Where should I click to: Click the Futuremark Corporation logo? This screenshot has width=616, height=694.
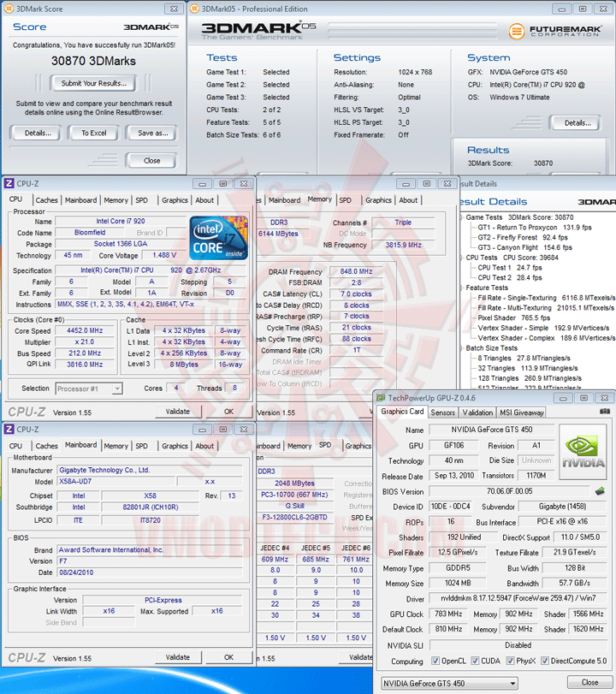point(555,31)
